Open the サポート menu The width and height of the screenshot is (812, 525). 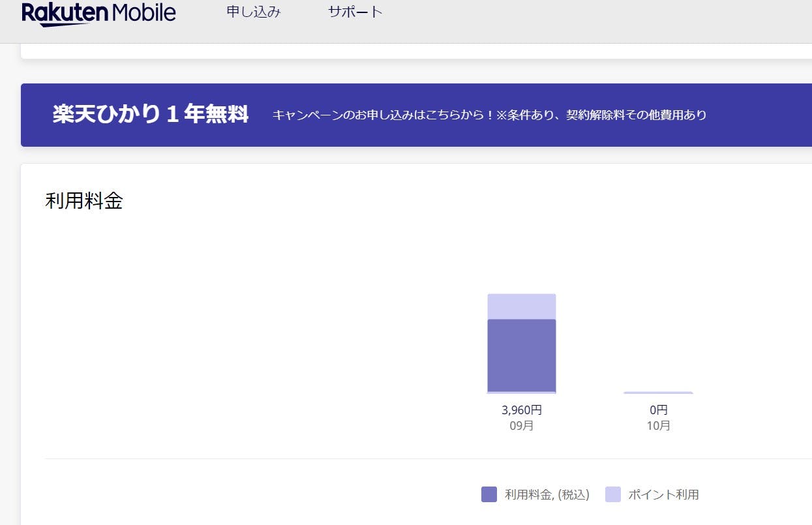coord(355,12)
